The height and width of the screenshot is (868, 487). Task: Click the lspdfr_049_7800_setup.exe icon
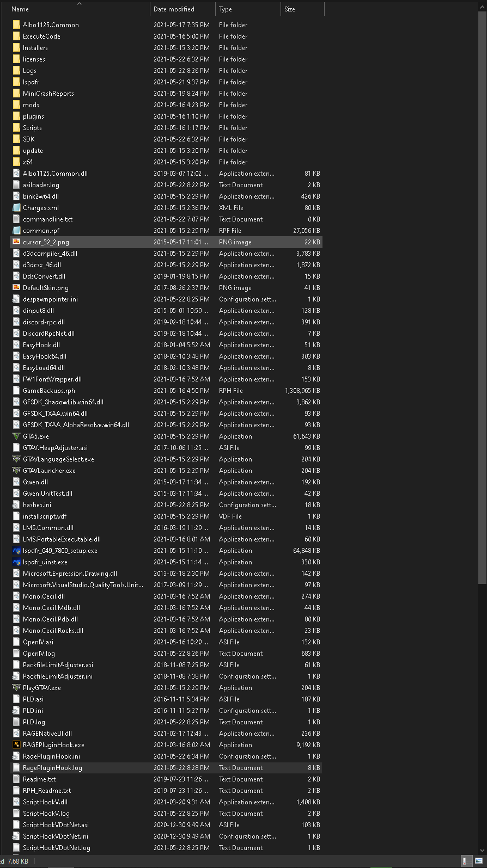16,551
